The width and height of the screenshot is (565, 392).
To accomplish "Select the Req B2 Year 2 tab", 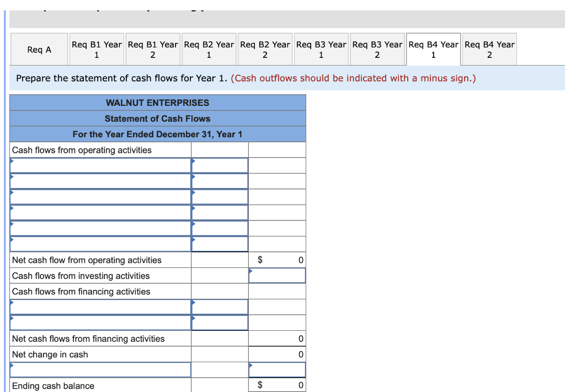I will tap(265, 49).
